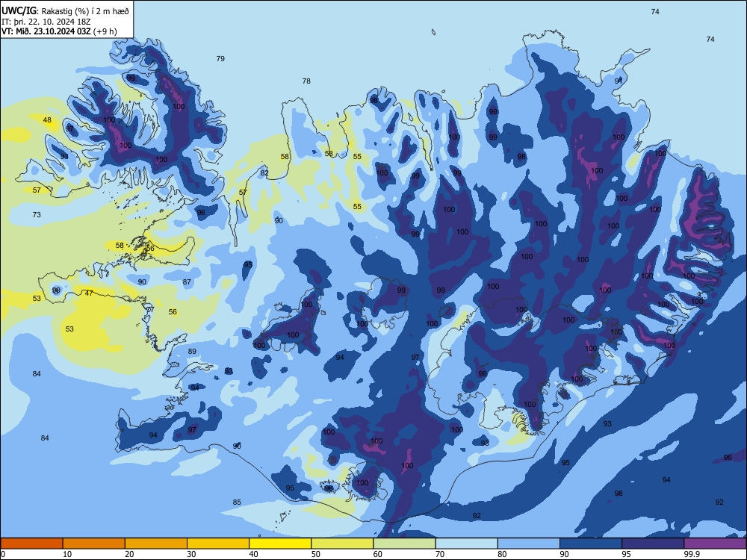This screenshot has width=747, height=560.
Task: Click the bright yellow 40–50 legend swatch
Action: click(x=280, y=544)
